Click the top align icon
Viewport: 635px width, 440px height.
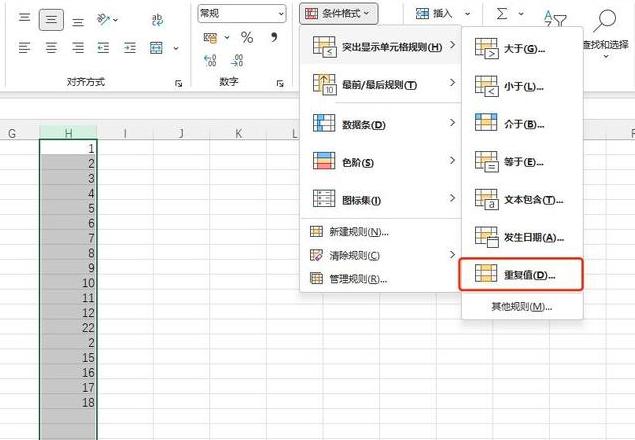click(x=25, y=18)
